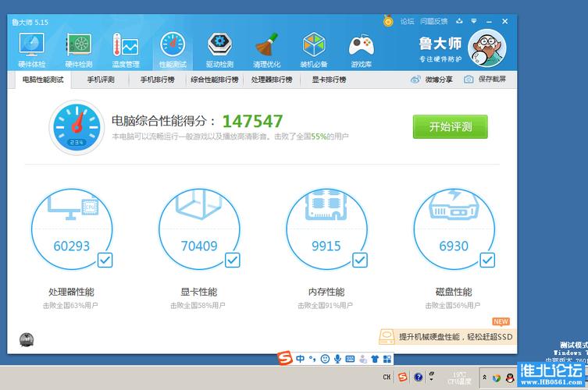Image resolution: width=588 pixels, height=390 pixels.
Task: Open 温度管理 temperature management icon
Action: coord(126,50)
